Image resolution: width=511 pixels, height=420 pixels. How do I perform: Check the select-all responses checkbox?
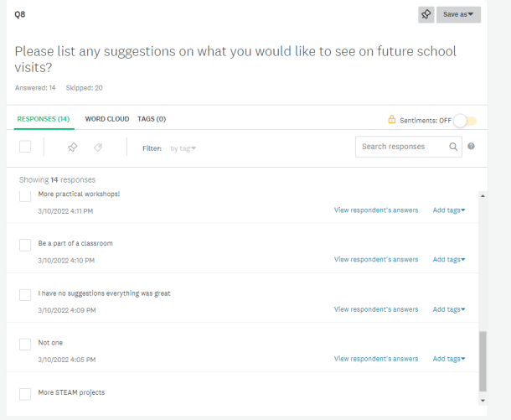pos(25,148)
